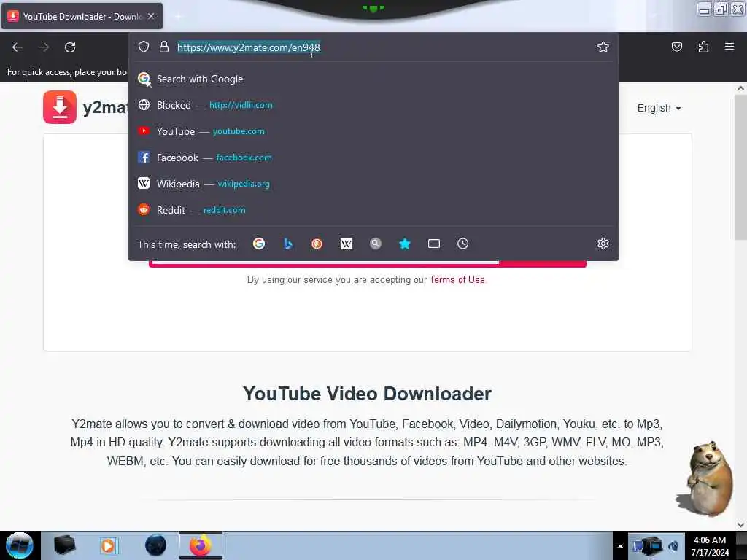
Task: Open the media player taskbar icon
Action: click(108, 545)
